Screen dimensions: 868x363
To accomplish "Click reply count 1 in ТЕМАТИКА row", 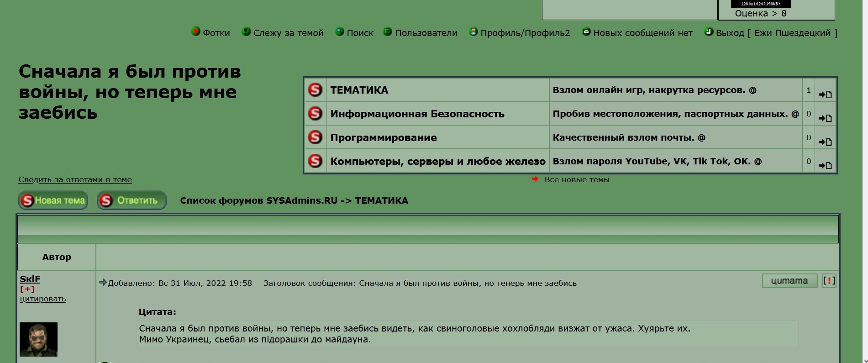I will (809, 90).
